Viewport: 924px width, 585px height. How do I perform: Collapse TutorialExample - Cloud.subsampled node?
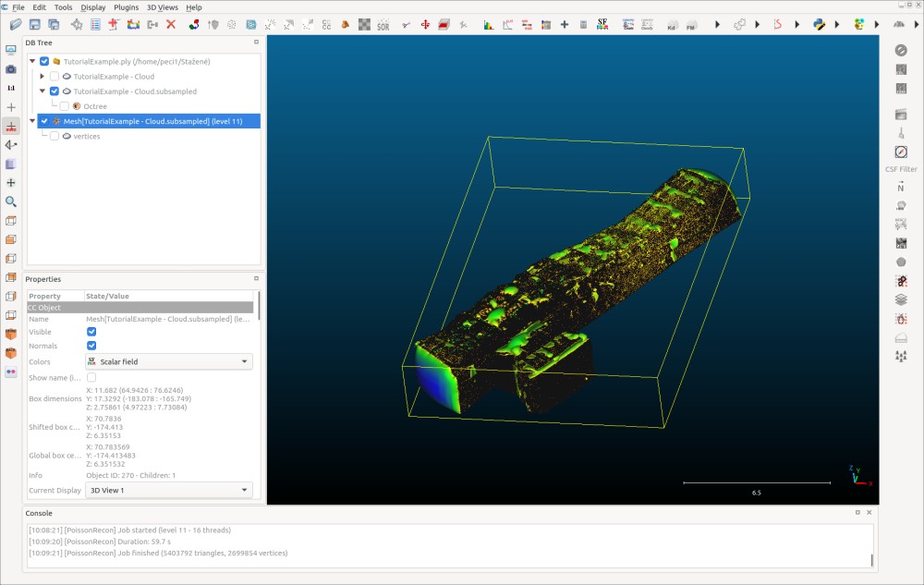43,91
